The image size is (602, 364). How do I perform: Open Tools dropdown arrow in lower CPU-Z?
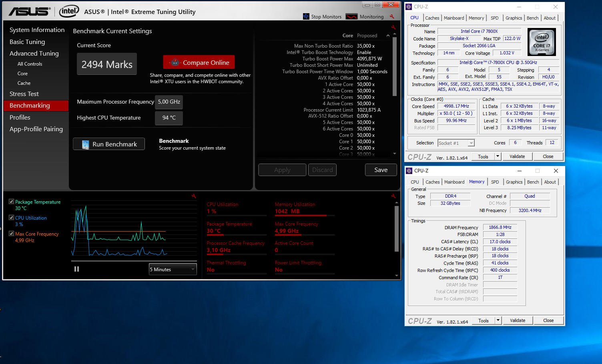tap(498, 320)
